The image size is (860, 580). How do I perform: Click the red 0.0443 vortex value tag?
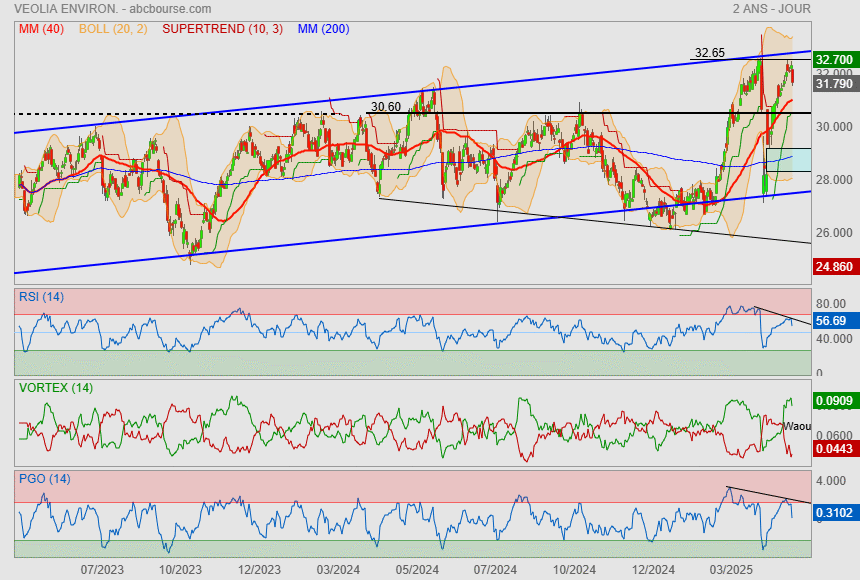click(834, 449)
